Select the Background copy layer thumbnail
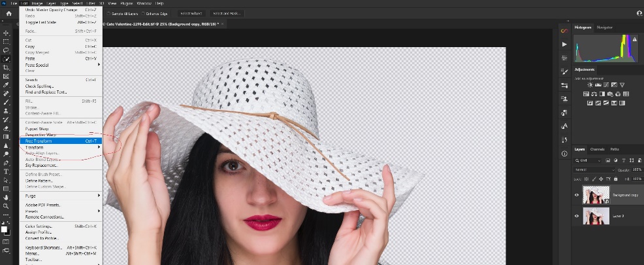 (596, 196)
